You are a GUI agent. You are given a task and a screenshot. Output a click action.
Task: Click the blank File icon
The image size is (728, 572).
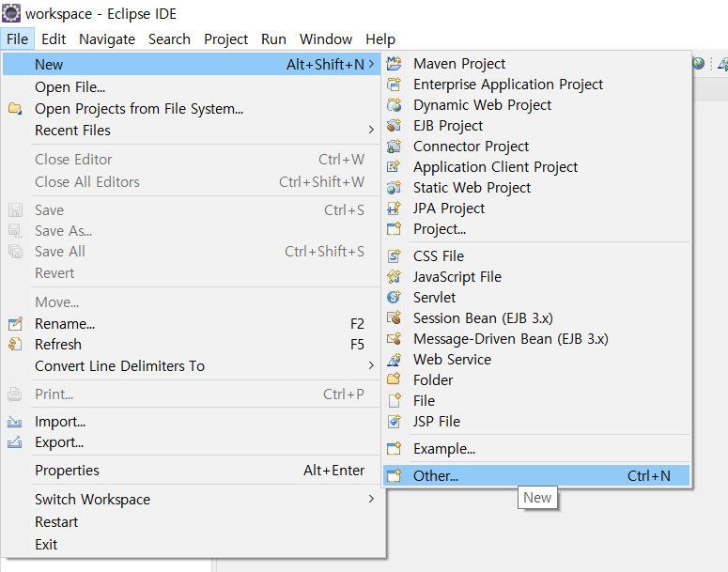(x=394, y=401)
